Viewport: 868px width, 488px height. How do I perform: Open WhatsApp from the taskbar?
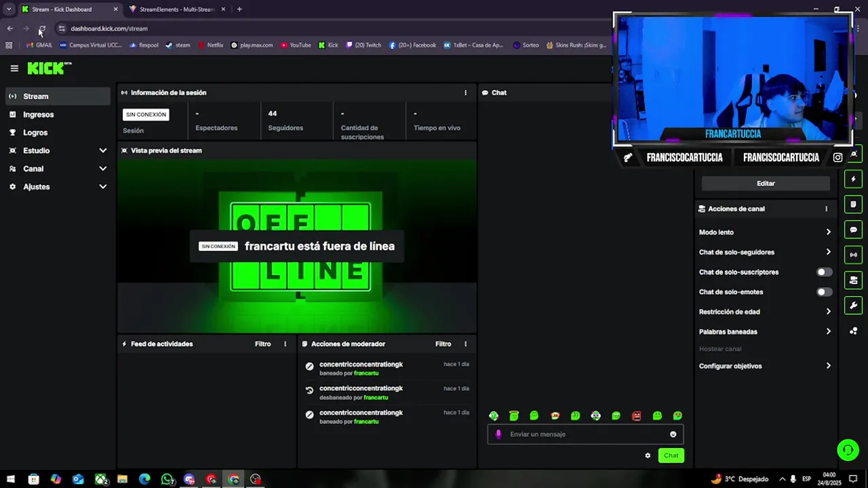point(167,479)
